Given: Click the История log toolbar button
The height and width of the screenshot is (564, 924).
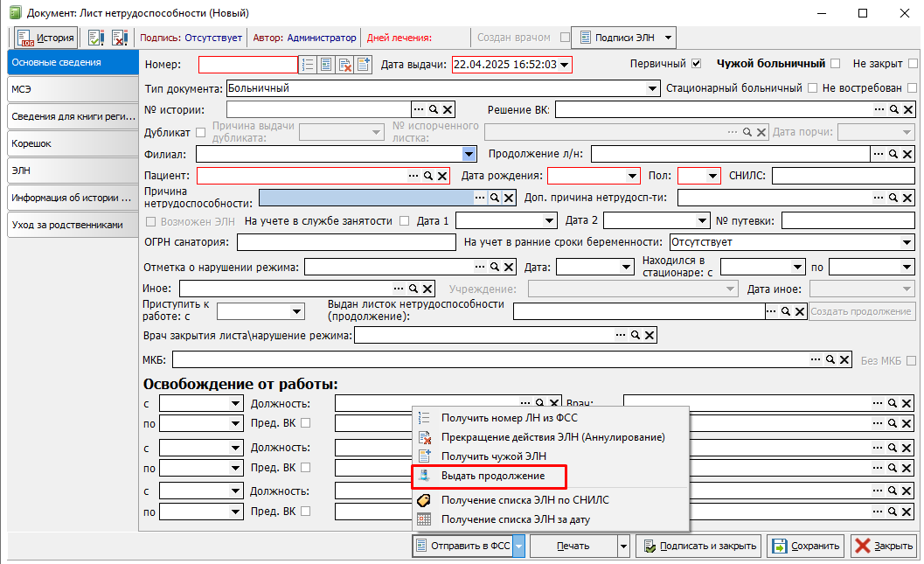Looking at the screenshot, I should [x=45, y=38].
